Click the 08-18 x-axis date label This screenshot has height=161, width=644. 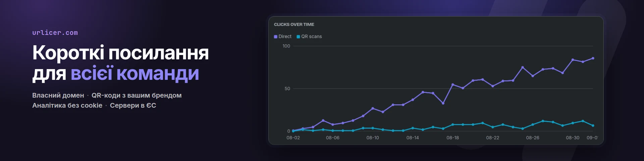coord(452,138)
